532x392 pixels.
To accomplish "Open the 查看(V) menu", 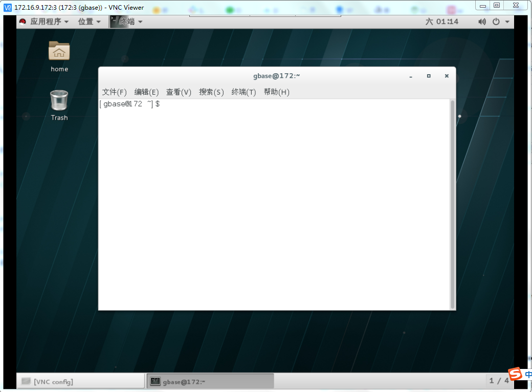I will click(x=179, y=92).
